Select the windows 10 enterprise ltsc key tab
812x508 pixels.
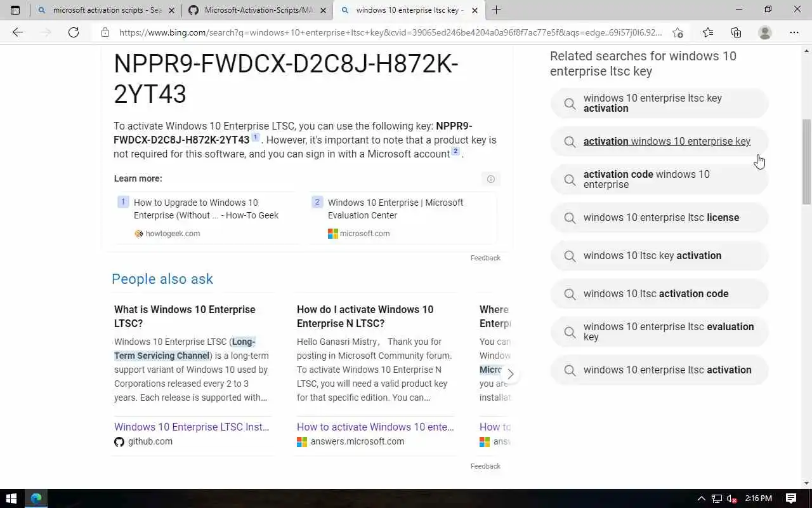(x=409, y=10)
